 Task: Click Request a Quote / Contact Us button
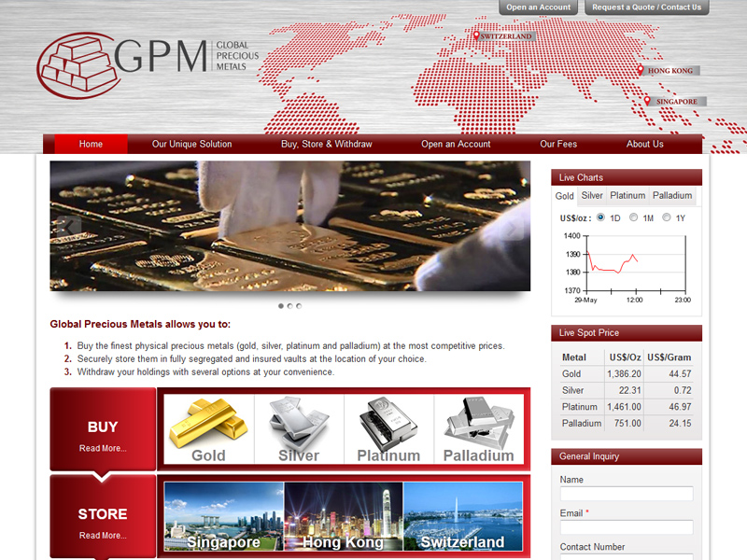pyautogui.click(x=646, y=7)
